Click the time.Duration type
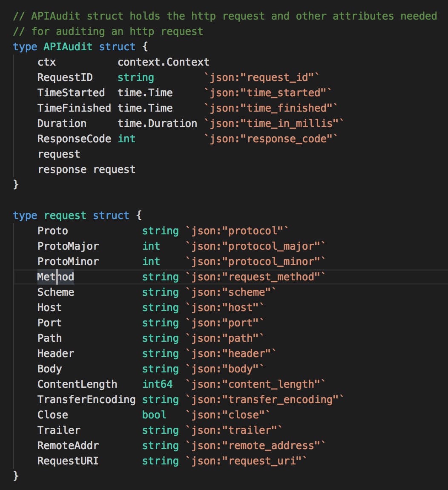The image size is (448, 490). tap(157, 124)
